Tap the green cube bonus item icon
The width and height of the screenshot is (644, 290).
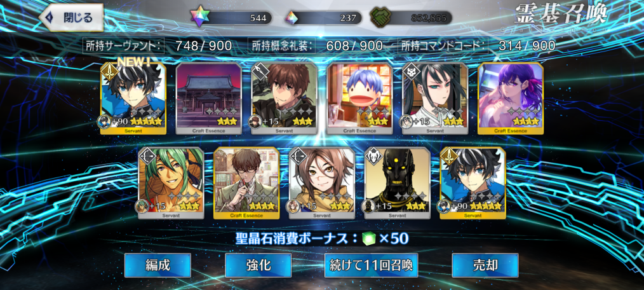[x=368, y=238]
